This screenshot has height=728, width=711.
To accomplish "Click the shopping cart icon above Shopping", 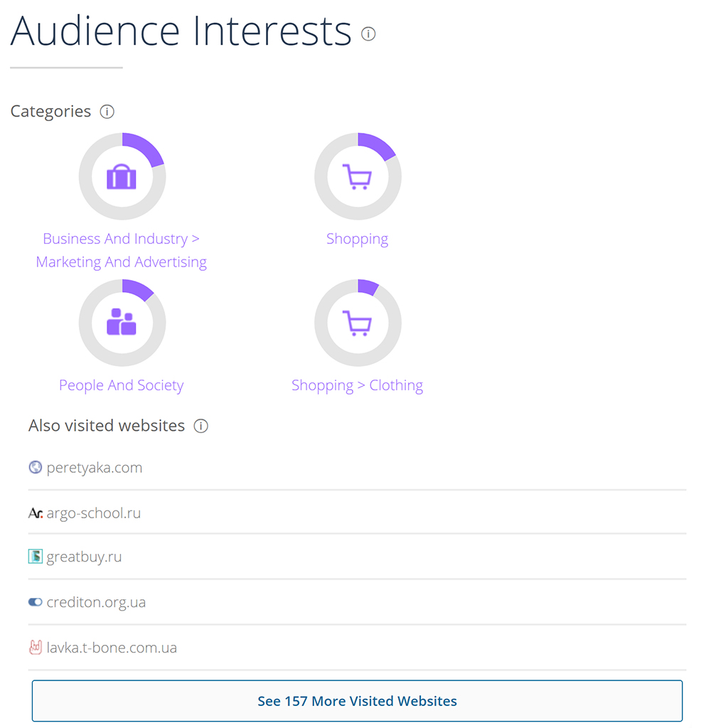I will coord(358,176).
